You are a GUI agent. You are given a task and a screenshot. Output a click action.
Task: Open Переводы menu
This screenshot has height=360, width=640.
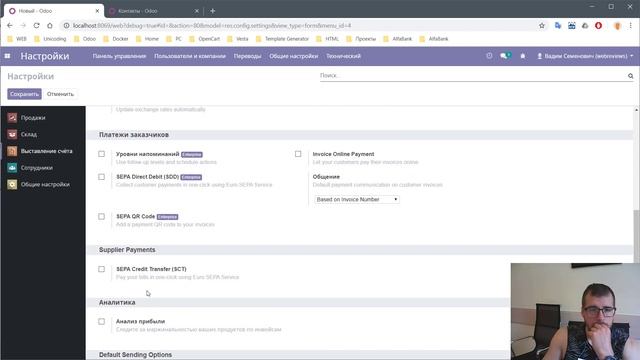tap(247, 56)
